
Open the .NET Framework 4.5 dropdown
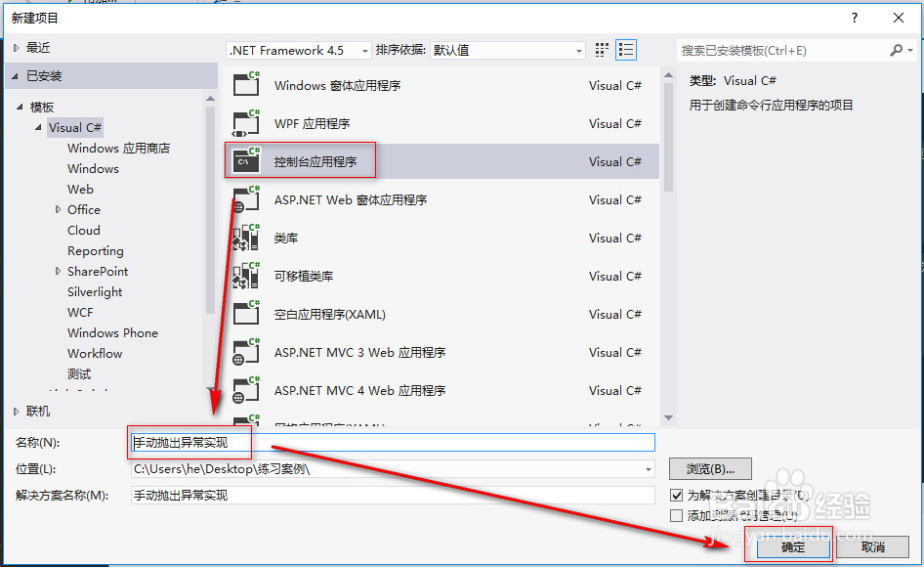coord(299,51)
